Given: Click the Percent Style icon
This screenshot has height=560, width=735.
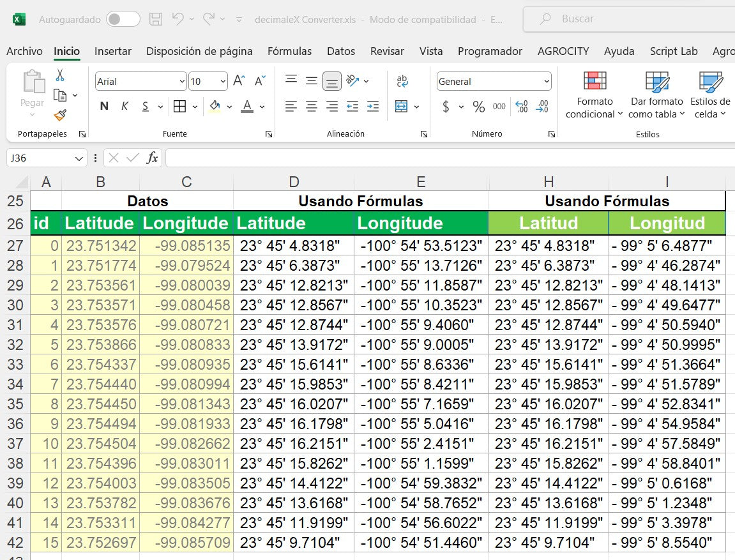Looking at the screenshot, I should 479,107.
